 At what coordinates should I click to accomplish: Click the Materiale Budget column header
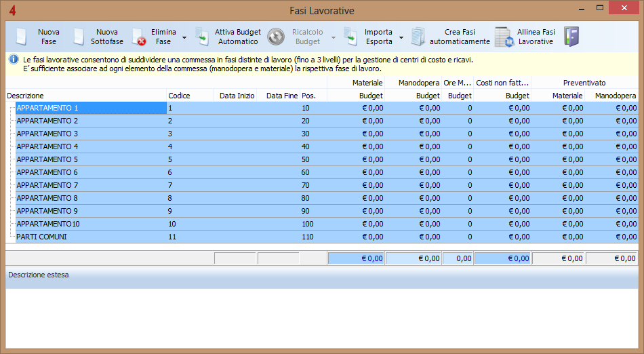356,96
